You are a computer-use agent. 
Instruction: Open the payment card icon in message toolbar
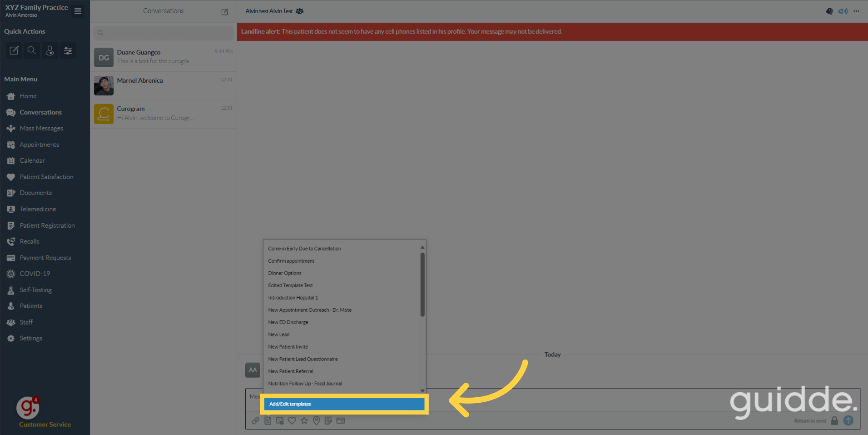point(341,420)
